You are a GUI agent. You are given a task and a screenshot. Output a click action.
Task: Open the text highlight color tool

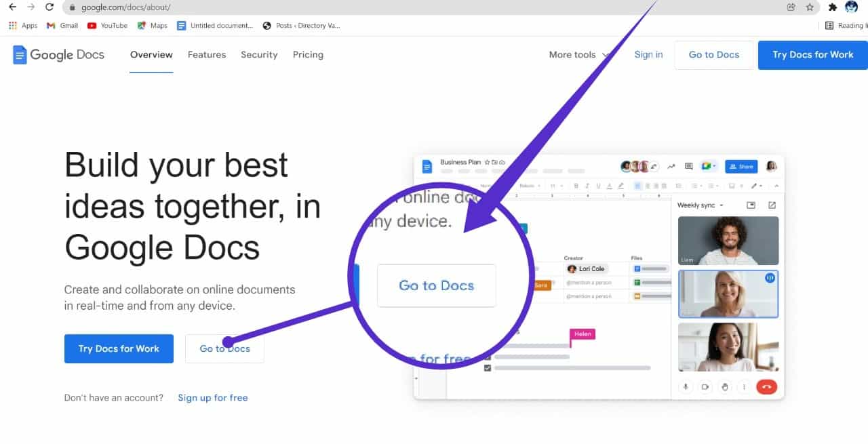pyautogui.click(x=621, y=186)
